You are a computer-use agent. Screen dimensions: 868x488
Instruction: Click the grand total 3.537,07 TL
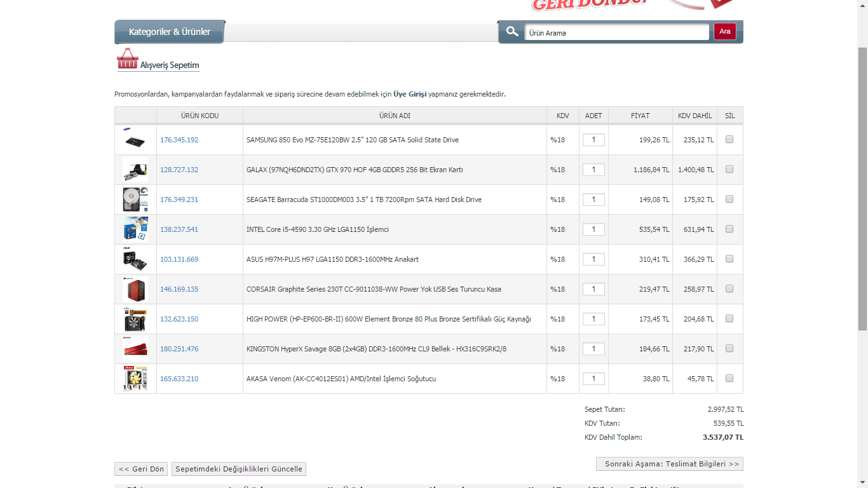[x=723, y=437]
